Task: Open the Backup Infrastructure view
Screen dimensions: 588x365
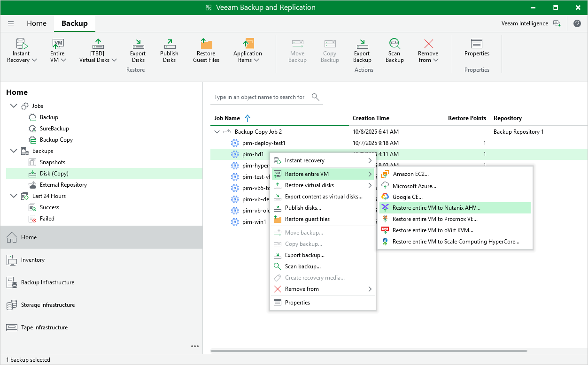Action: [x=101, y=282]
